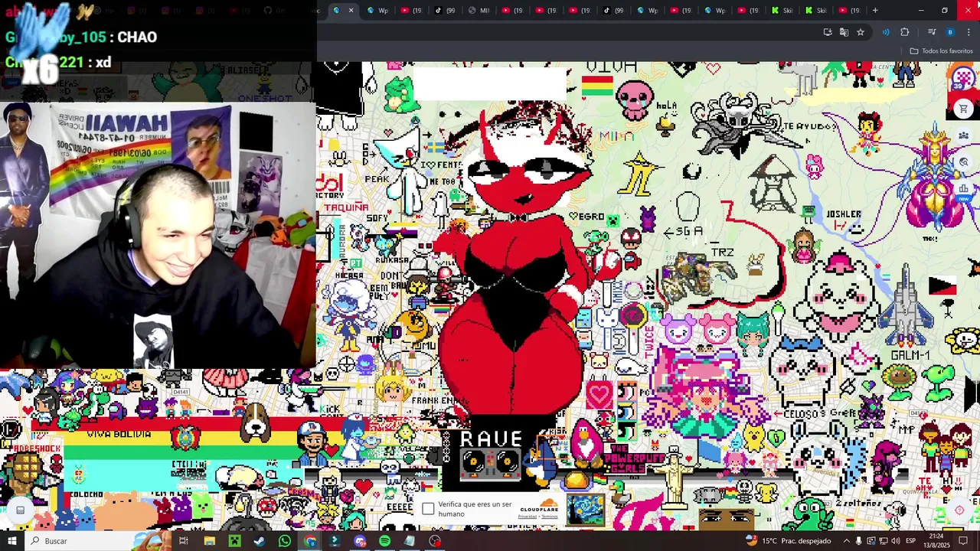980x551 pixels.
Task: Open the Windows notification center
Action: tap(964, 541)
